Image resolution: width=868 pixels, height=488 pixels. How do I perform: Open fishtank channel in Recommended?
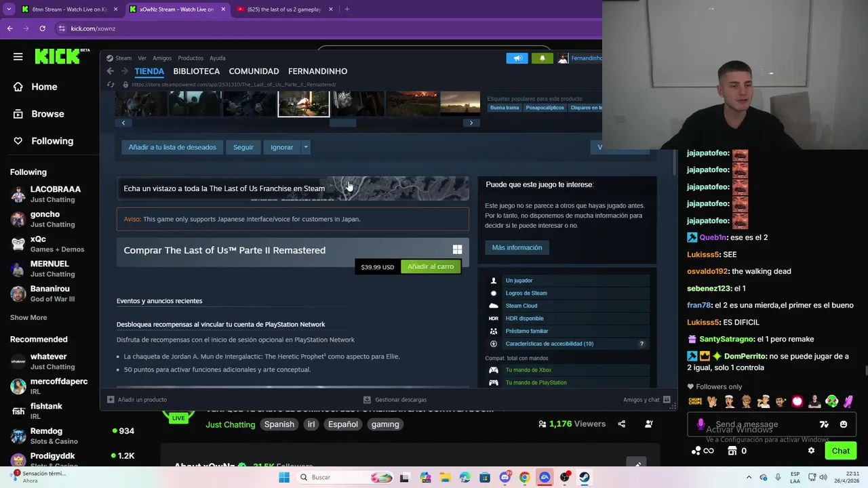50,411
